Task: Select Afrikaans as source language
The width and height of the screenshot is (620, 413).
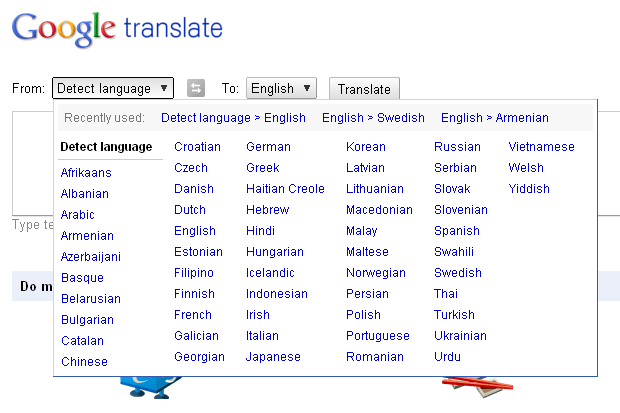Action: click(86, 173)
